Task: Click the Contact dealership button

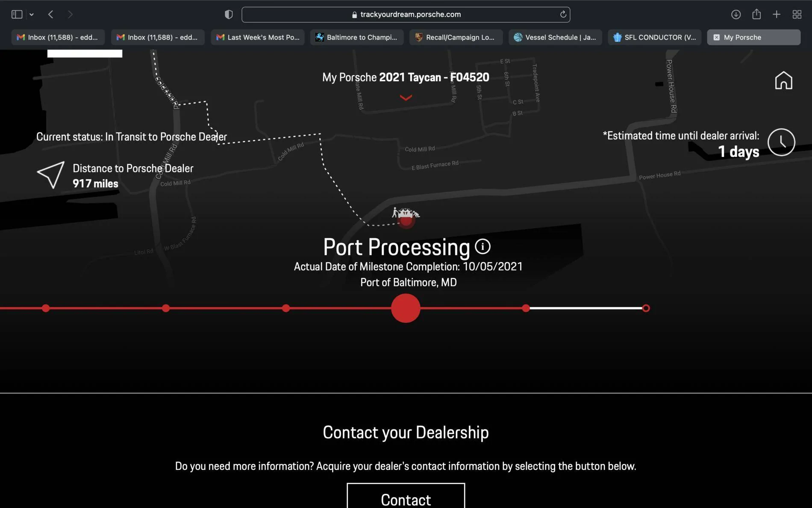Action: click(x=406, y=496)
